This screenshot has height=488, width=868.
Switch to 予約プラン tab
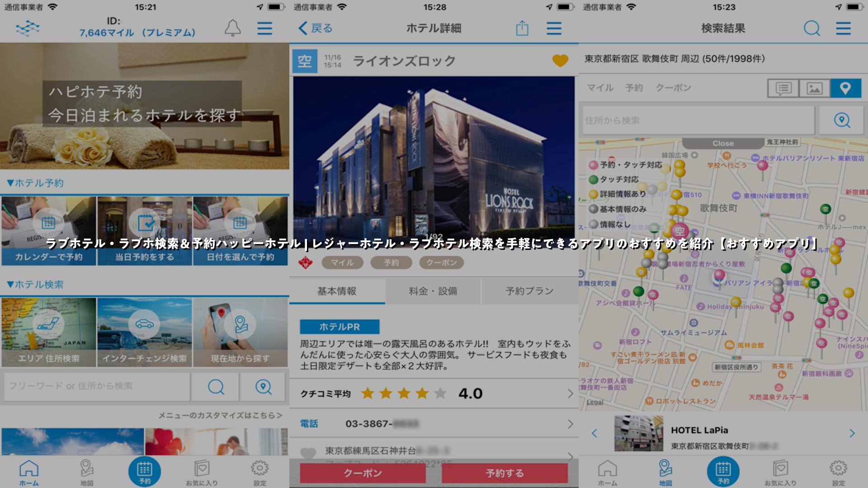click(x=530, y=291)
